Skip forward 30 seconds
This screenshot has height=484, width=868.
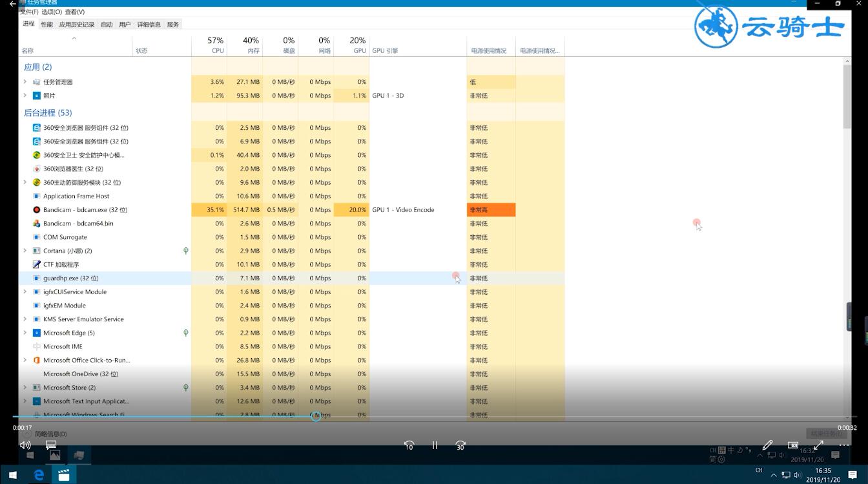460,445
